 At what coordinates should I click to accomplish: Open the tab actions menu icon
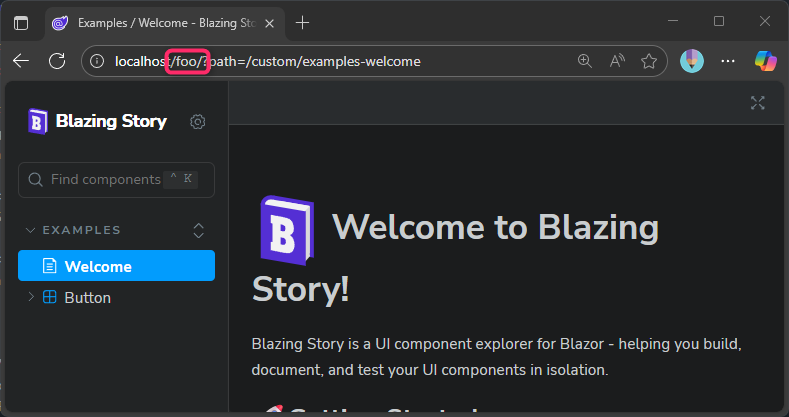(21, 23)
